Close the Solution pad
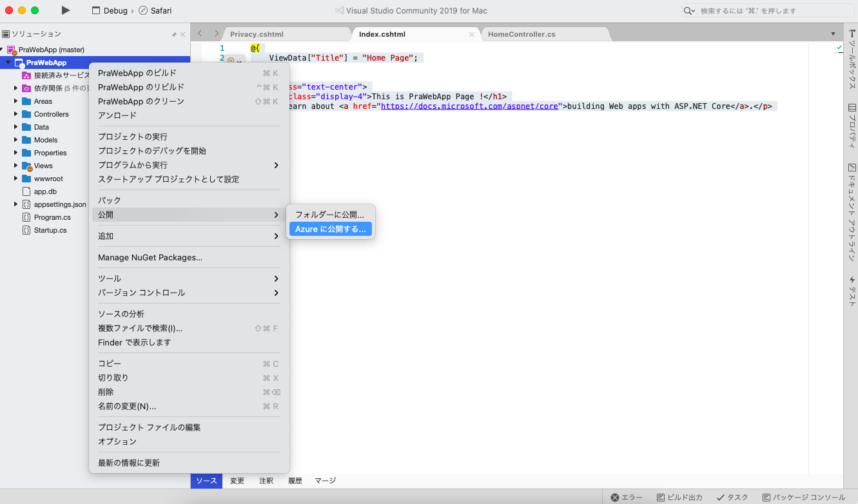Image resolution: width=858 pixels, height=504 pixels. [x=183, y=34]
